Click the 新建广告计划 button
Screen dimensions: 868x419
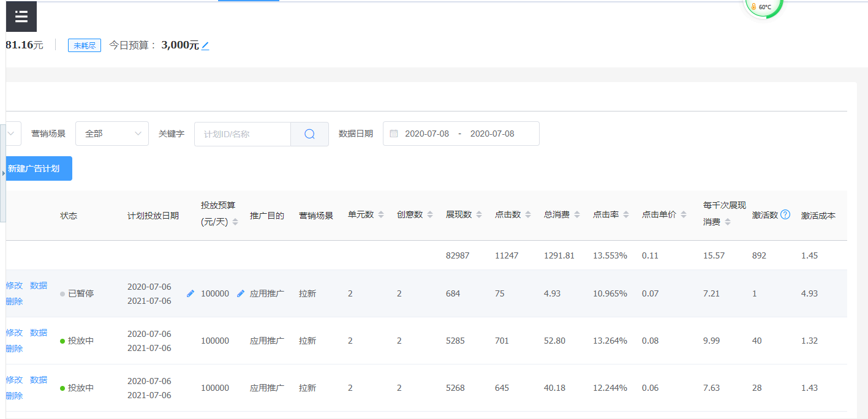[38, 168]
